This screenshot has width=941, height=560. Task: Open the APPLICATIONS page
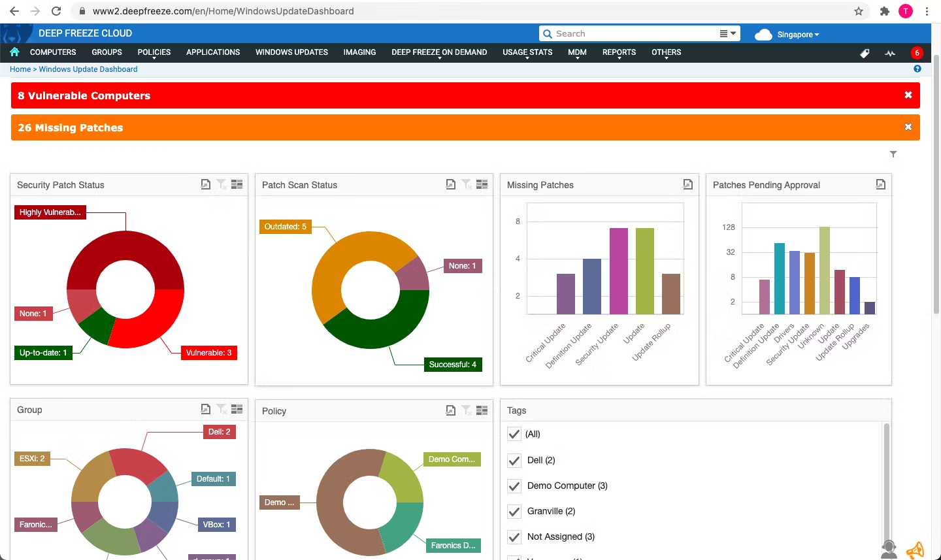pyautogui.click(x=213, y=52)
